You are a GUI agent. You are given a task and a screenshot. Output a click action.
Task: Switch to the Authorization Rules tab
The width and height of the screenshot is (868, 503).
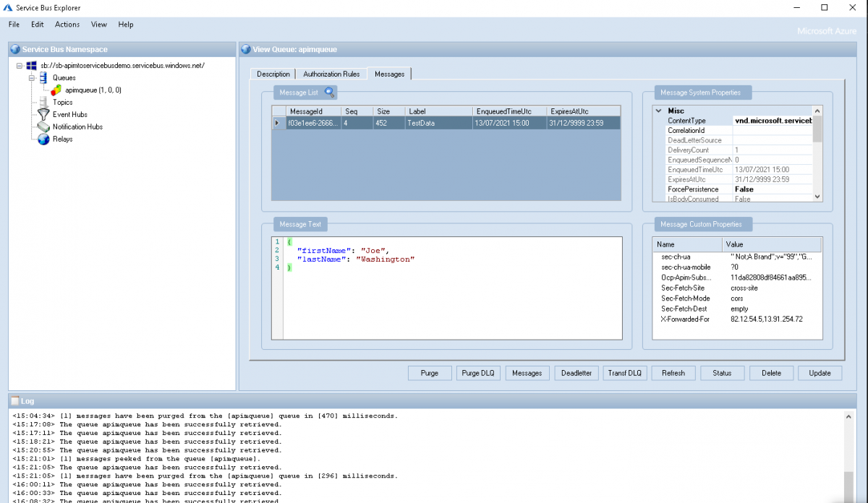click(x=331, y=74)
